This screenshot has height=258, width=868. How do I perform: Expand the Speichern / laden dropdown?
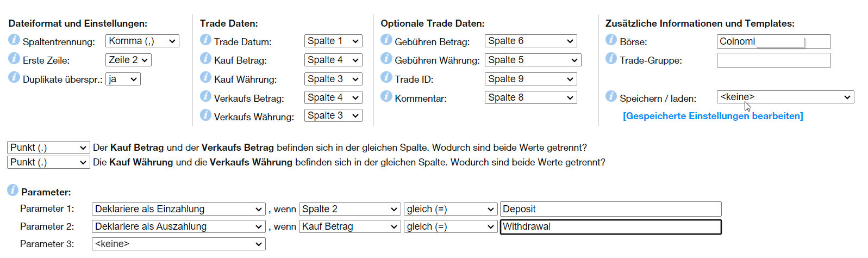[x=785, y=97]
